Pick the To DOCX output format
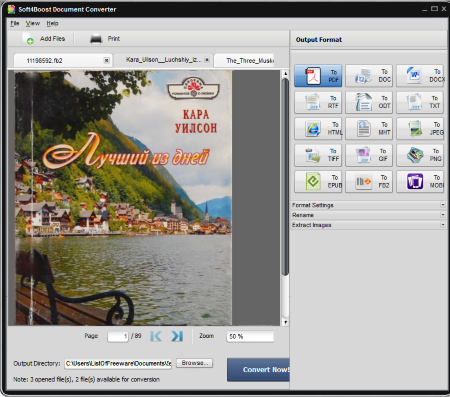The height and width of the screenshot is (397, 450). [420, 76]
